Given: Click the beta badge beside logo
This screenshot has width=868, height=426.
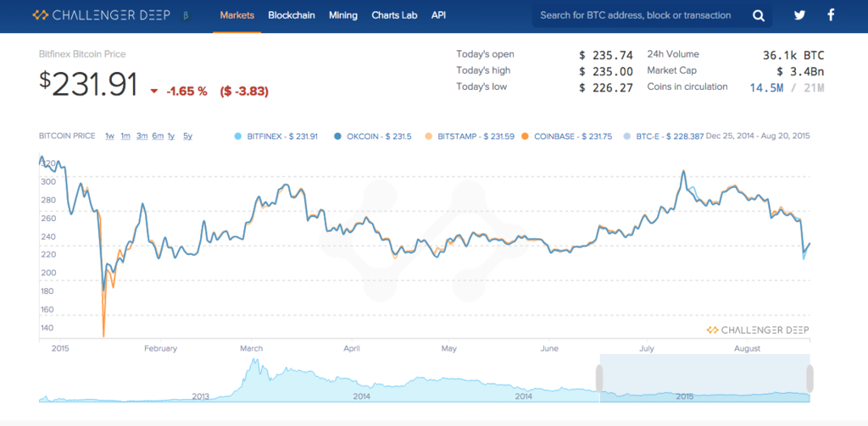Looking at the screenshot, I should coord(186,16).
